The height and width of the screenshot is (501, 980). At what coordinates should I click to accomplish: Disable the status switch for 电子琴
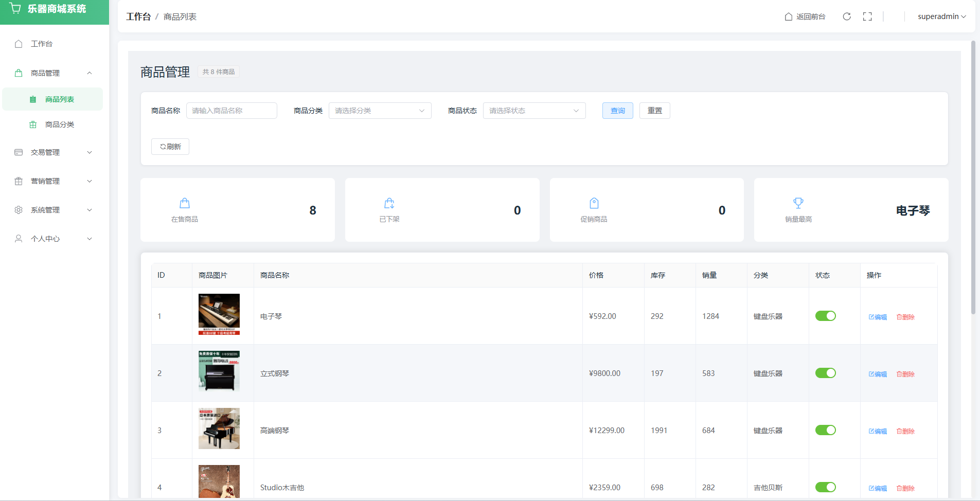tap(825, 316)
